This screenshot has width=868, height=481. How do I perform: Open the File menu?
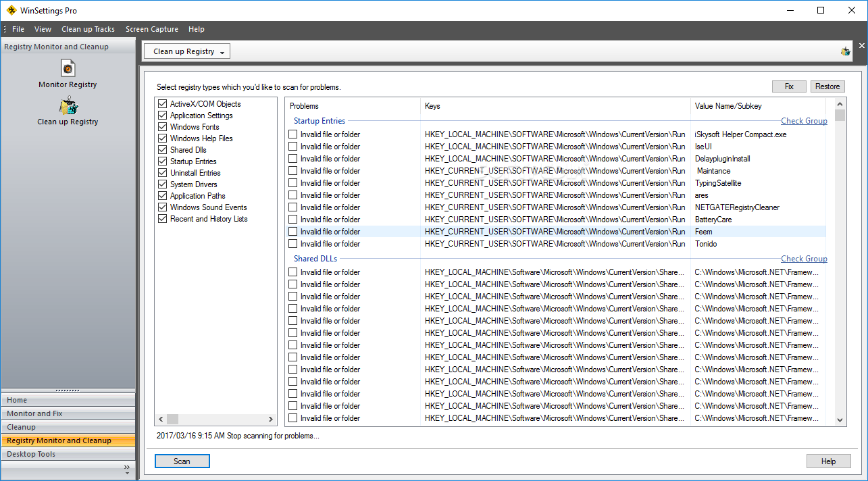[x=18, y=29]
